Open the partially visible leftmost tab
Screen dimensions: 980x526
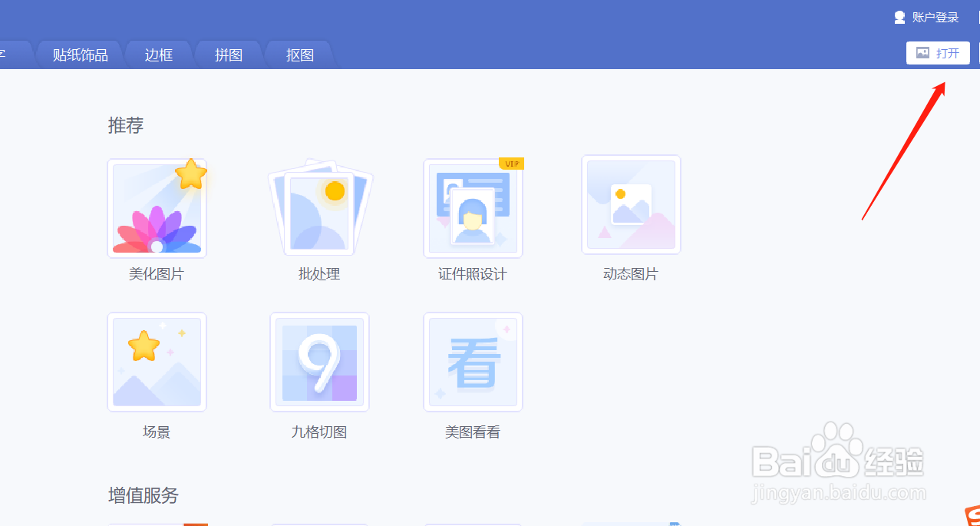6,55
